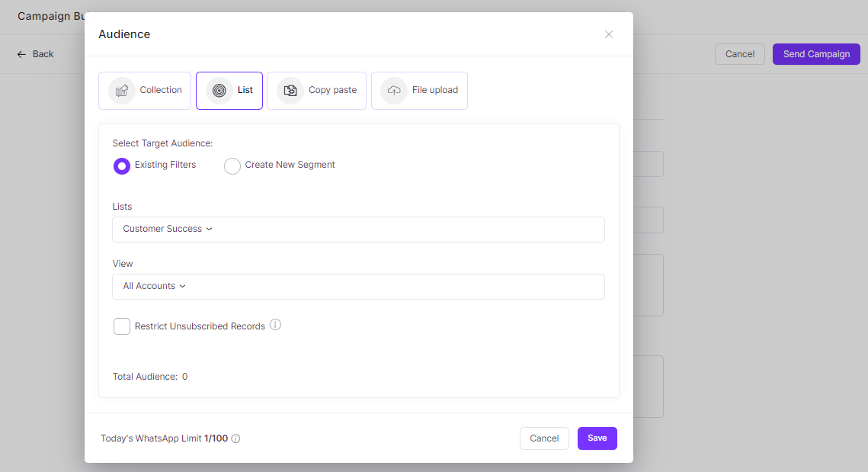The height and width of the screenshot is (472, 868).
Task: Click the info icon beside Restrict Unsubscribed Records
Action: 275,325
